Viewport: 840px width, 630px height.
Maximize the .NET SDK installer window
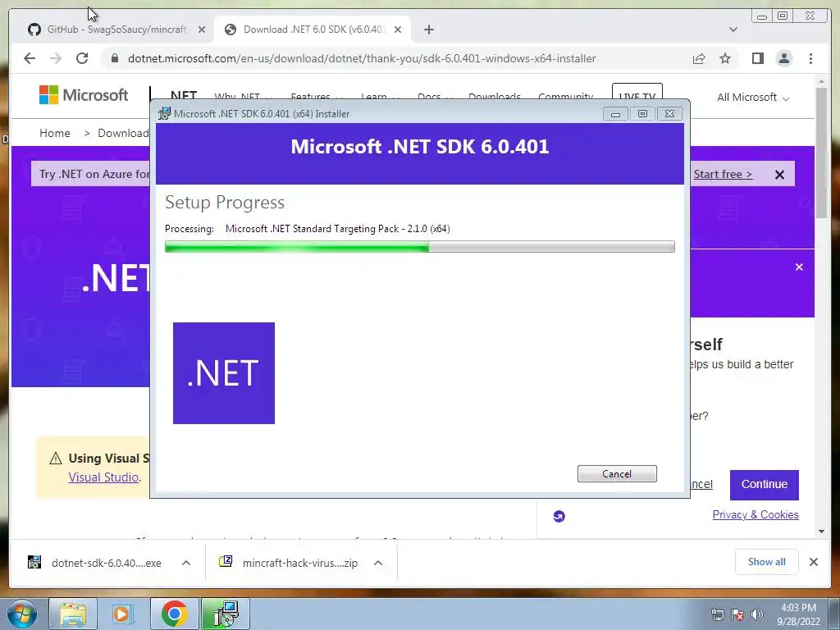point(642,113)
